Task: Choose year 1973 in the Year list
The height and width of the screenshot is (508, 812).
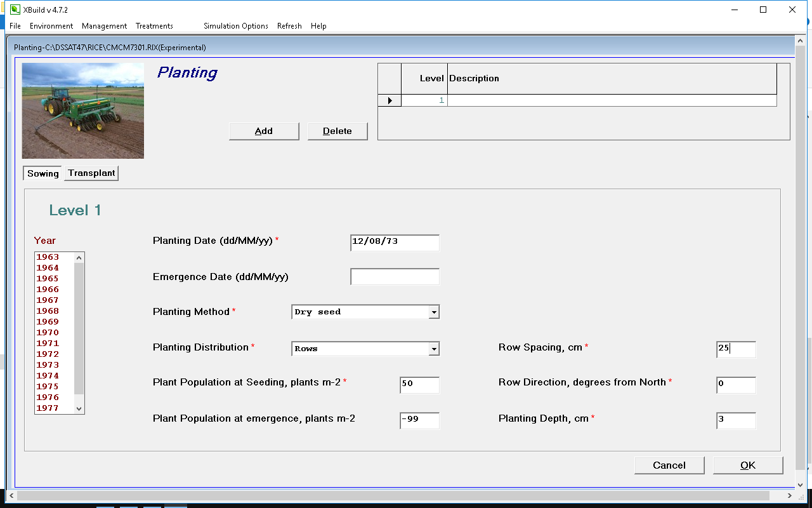Action: pos(48,365)
